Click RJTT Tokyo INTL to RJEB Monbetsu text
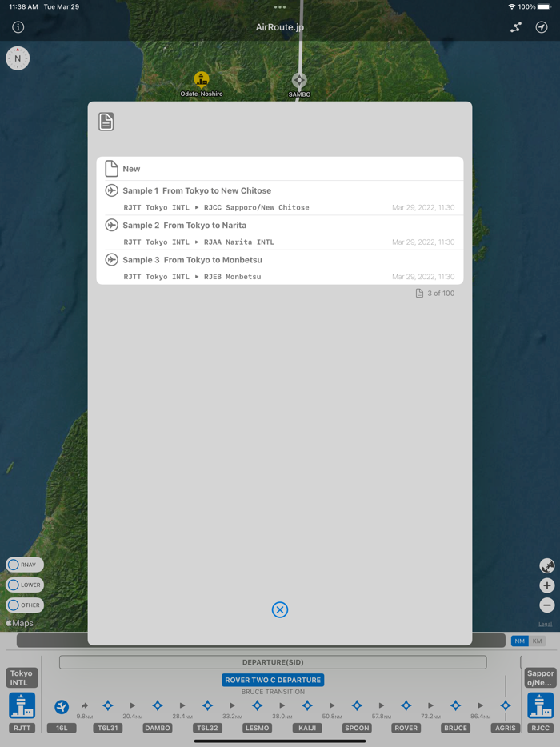Image resolution: width=560 pixels, height=747 pixels. [x=192, y=277]
